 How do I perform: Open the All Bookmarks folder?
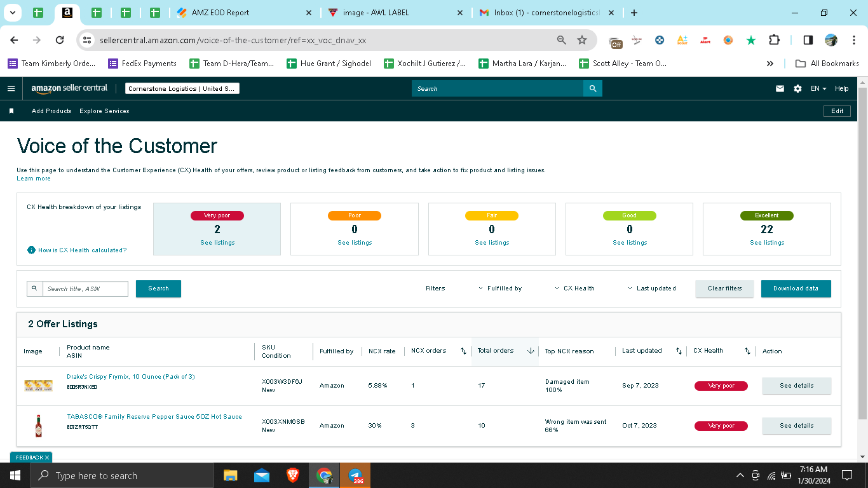827,64
